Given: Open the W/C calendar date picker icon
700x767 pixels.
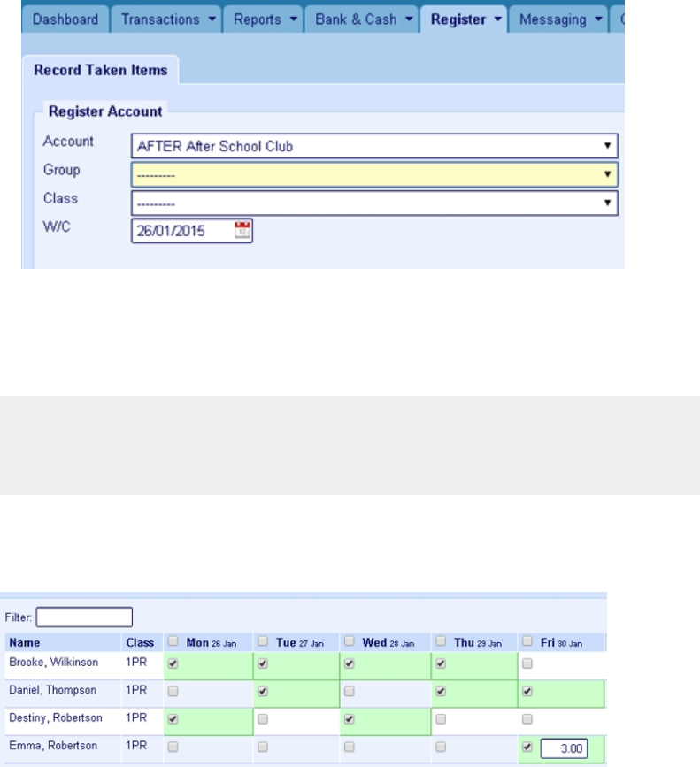Looking at the screenshot, I should point(242,230).
